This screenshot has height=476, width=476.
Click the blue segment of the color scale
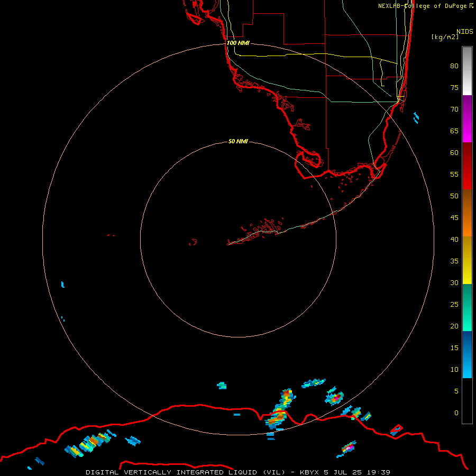pyautogui.click(x=467, y=354)
